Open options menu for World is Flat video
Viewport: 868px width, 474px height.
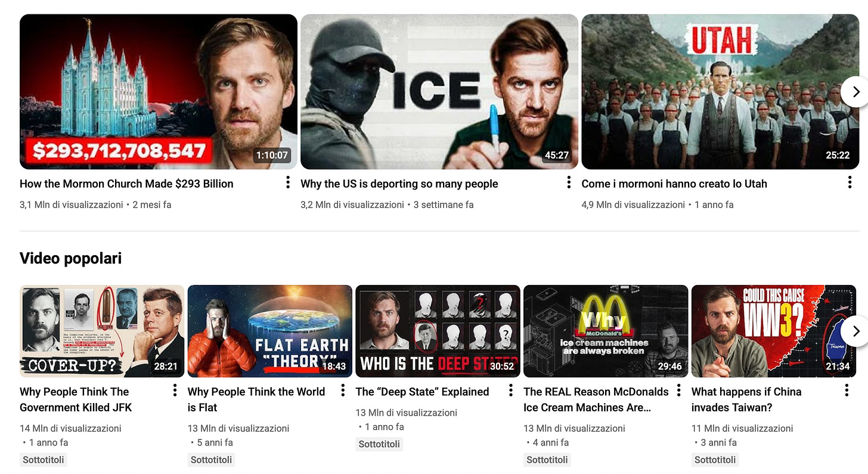point(343,391)
